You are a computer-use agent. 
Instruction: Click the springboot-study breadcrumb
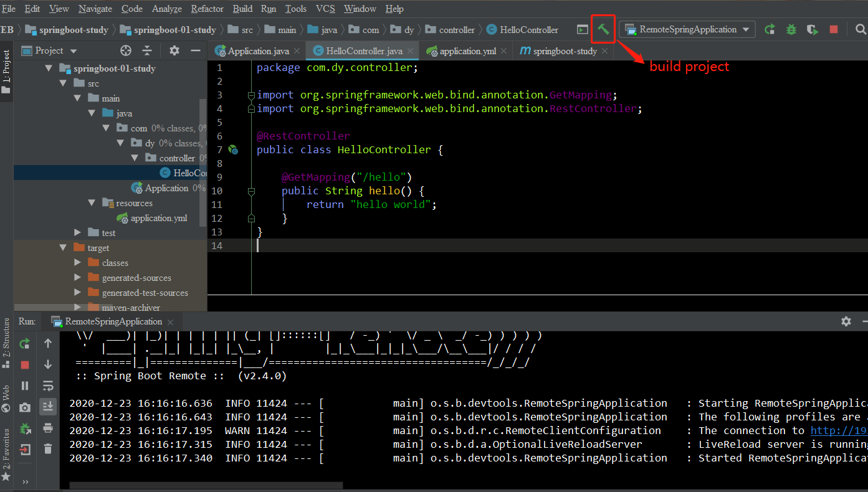pos(66,29)
